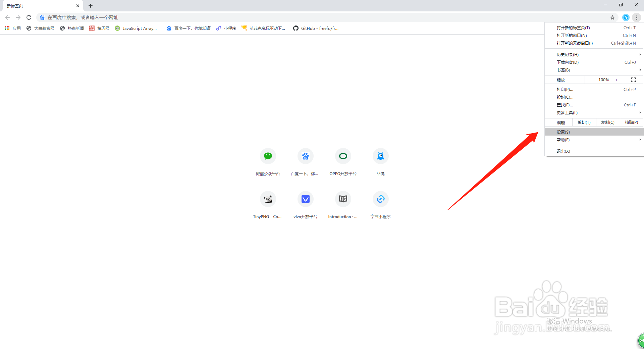Click 复制(C) in the edit row
This screenshot has height=349, width=644.
click(608, 122)
